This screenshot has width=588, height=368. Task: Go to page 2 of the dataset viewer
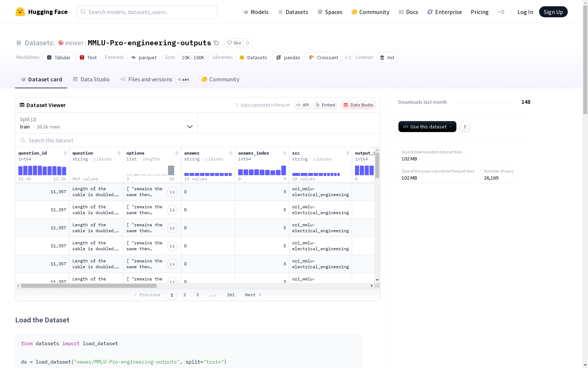[x=184, y=295]
